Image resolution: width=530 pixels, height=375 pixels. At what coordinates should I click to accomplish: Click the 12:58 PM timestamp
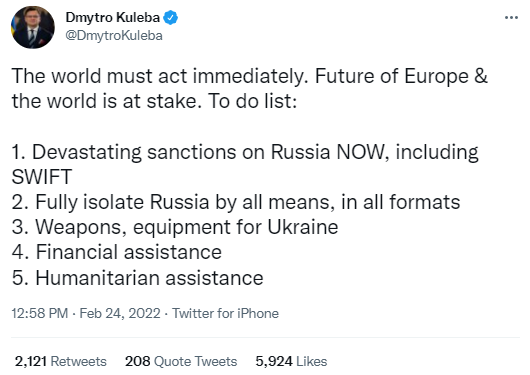[40, 313]
